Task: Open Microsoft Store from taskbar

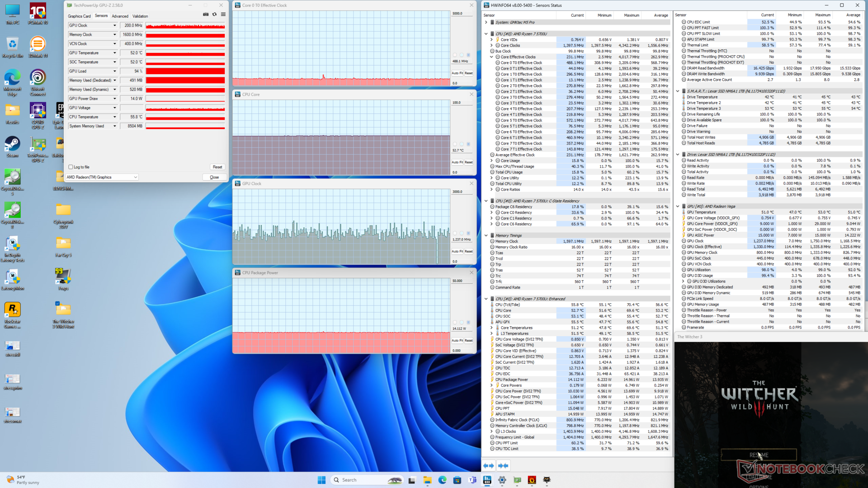Action: 457,480
